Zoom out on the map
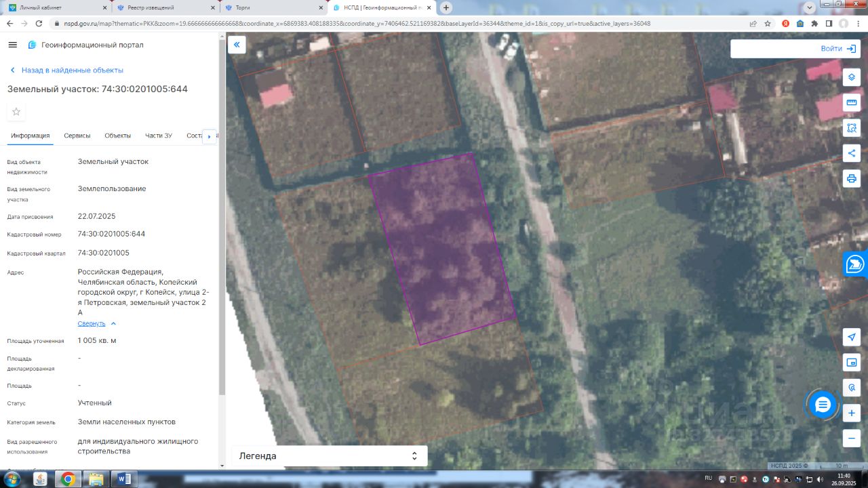 click(852, 438)
